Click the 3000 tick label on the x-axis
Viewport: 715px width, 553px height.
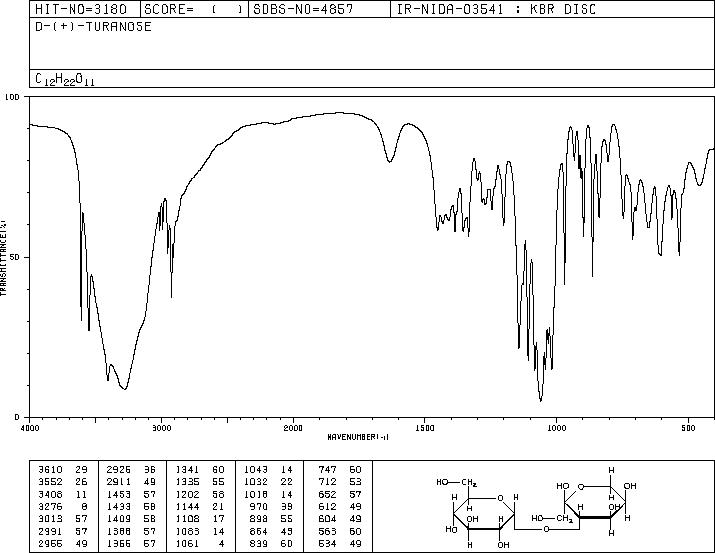(x=161, y=428)
